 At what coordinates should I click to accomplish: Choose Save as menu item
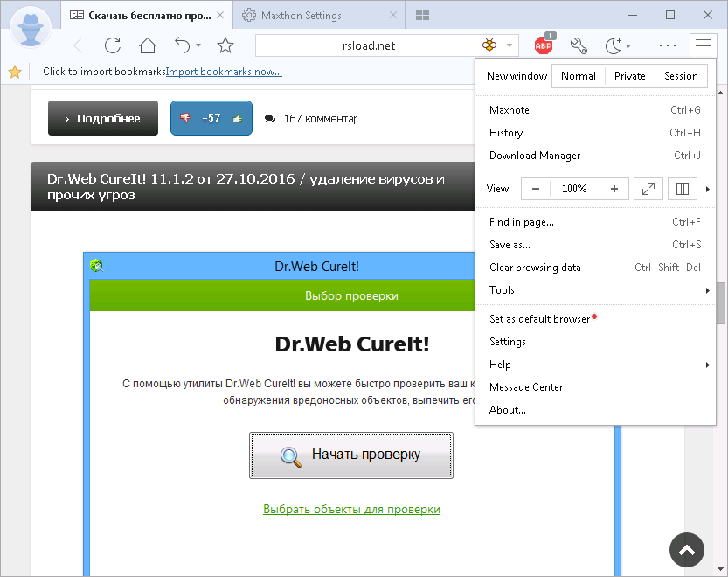click(x=595, y=245)
